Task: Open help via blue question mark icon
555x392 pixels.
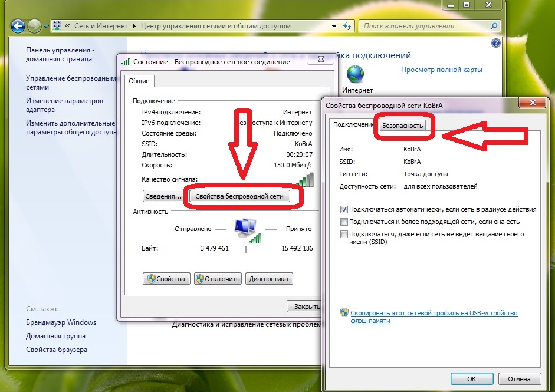Action: coord(496,44)
